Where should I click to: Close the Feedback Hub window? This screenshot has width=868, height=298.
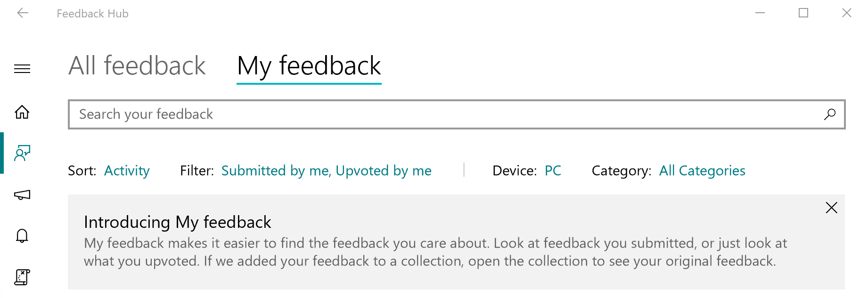coord(846,13)
